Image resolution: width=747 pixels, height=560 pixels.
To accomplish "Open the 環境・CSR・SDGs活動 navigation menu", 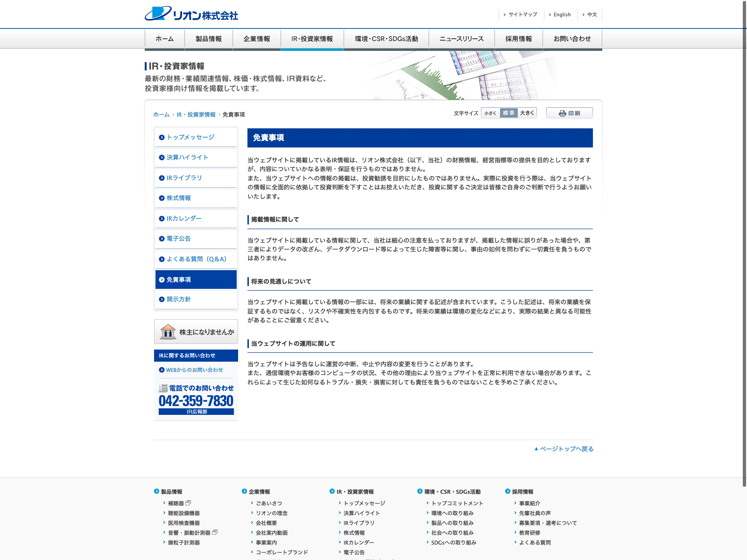I will (x=386, y=39).
